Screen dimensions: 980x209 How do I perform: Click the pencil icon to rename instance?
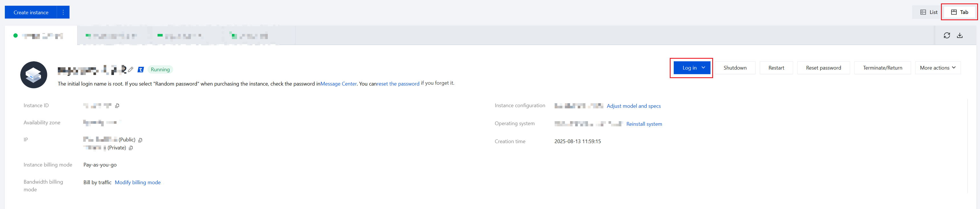pyautogui.click(x=130, y=70)
